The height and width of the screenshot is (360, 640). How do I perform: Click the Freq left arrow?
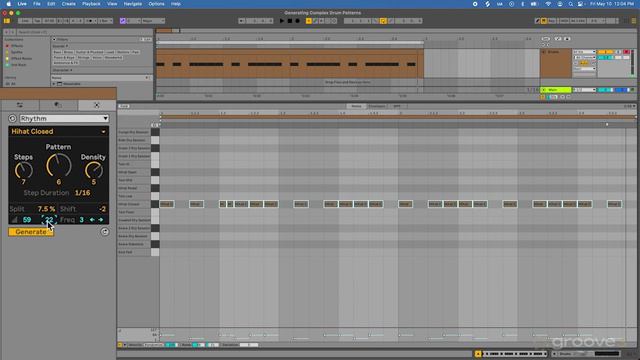click(92, 220)
